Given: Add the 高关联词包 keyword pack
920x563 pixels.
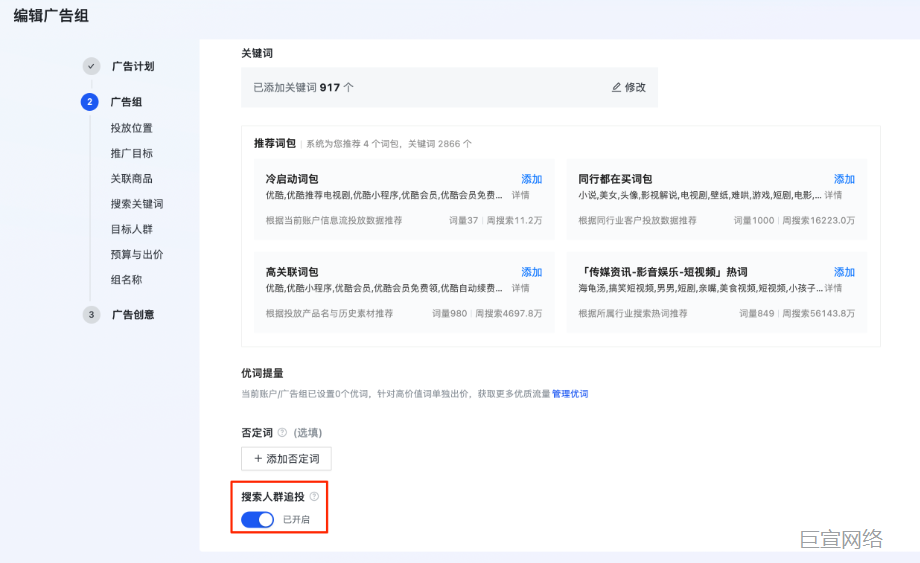Looking at the screenshot, I should point(532,272).
